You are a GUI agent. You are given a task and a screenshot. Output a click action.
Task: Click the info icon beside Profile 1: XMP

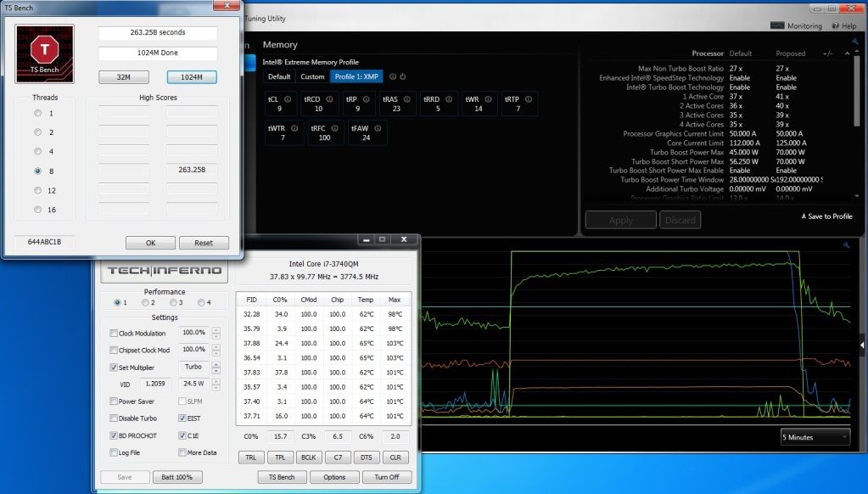pos(393,76)
